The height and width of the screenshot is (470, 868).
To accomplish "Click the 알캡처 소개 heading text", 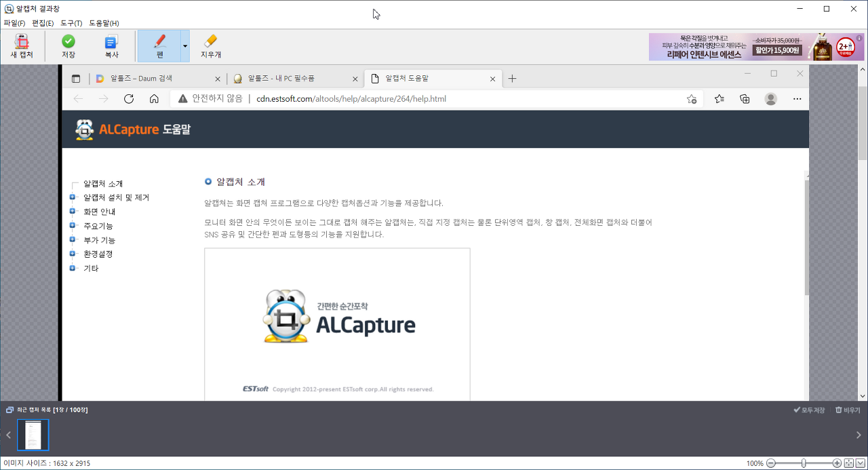I will click(x=241, y=182).
